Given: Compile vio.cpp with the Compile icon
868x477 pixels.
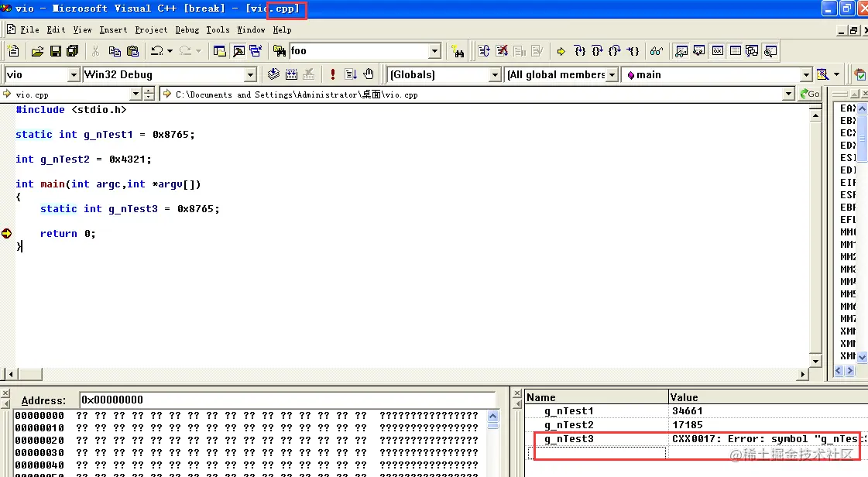Looking at the screenshot, I should 273,74.
